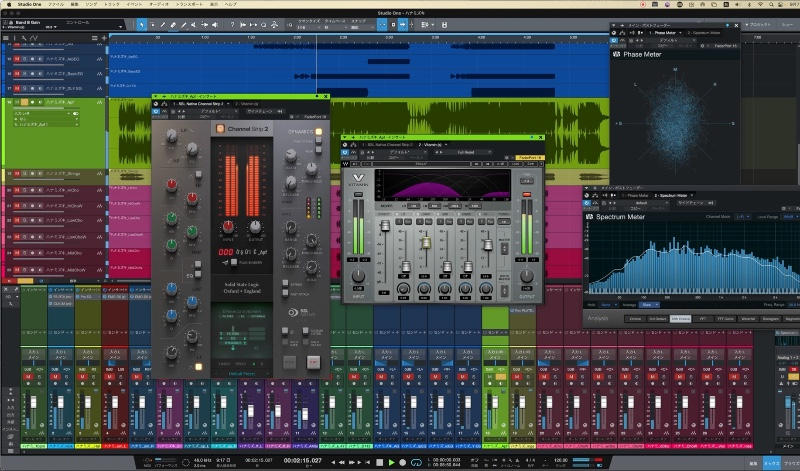Click the Play button in the transport
Image resolution: width=800 pixels, height=471 pixels.
(x=391, y=462)
